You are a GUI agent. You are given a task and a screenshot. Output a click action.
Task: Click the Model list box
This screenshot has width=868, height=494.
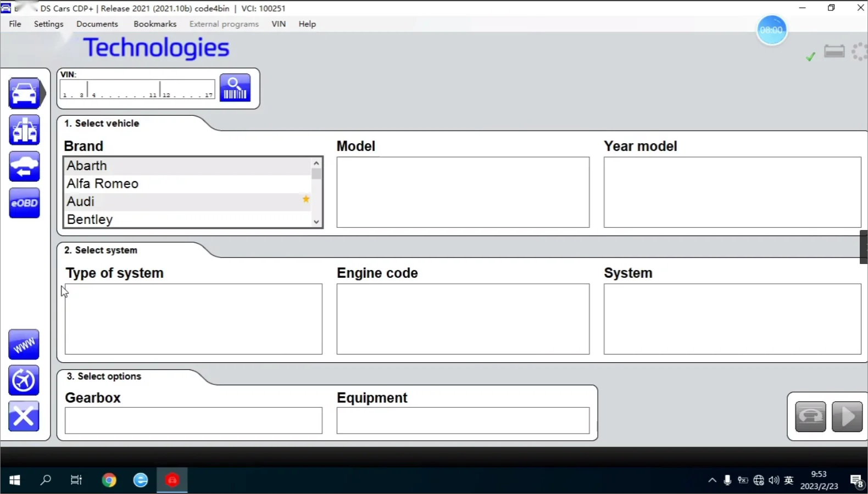click(x=463, y=192)
